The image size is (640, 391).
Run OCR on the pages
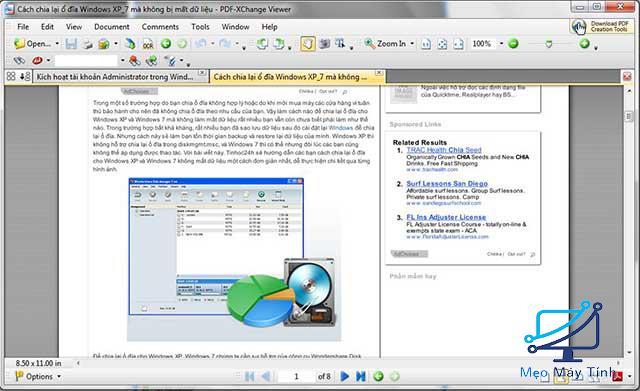[148, 44]
